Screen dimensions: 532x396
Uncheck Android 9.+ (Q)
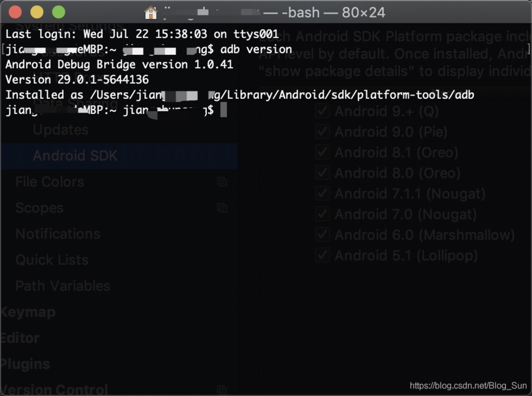coord(321,111)
